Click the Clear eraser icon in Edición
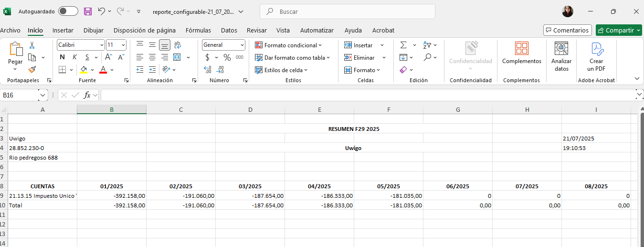 coord(403,70)
